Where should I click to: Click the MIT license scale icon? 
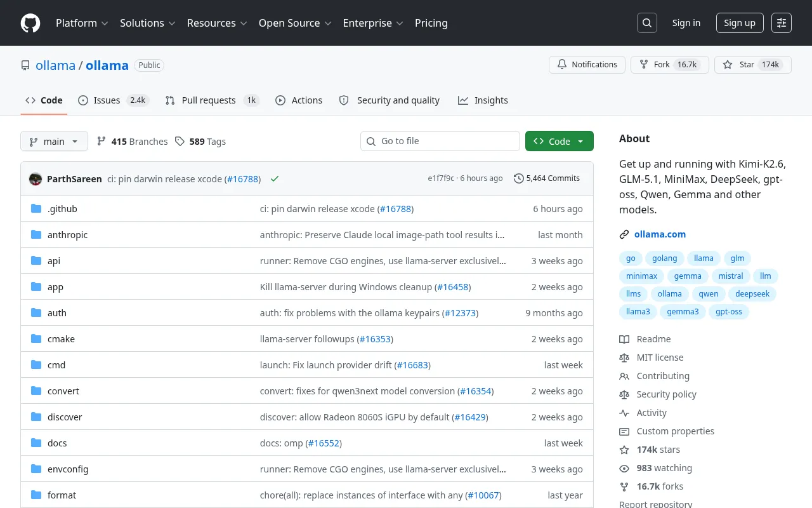pyautogui.click(x=624, y=358)
